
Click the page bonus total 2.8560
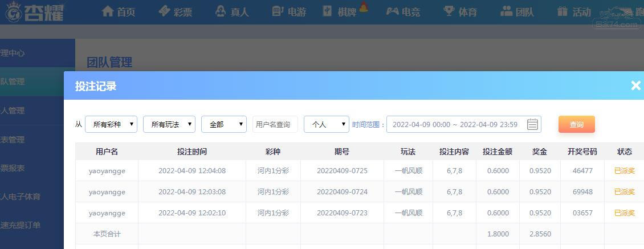pyautogui.click(x=540, y=234)
